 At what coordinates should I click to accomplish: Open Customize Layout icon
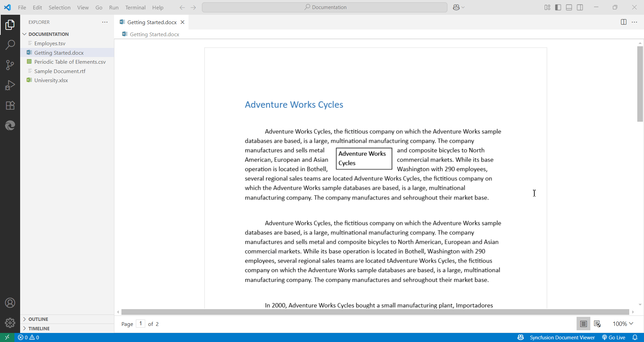(x=547, y=7)
